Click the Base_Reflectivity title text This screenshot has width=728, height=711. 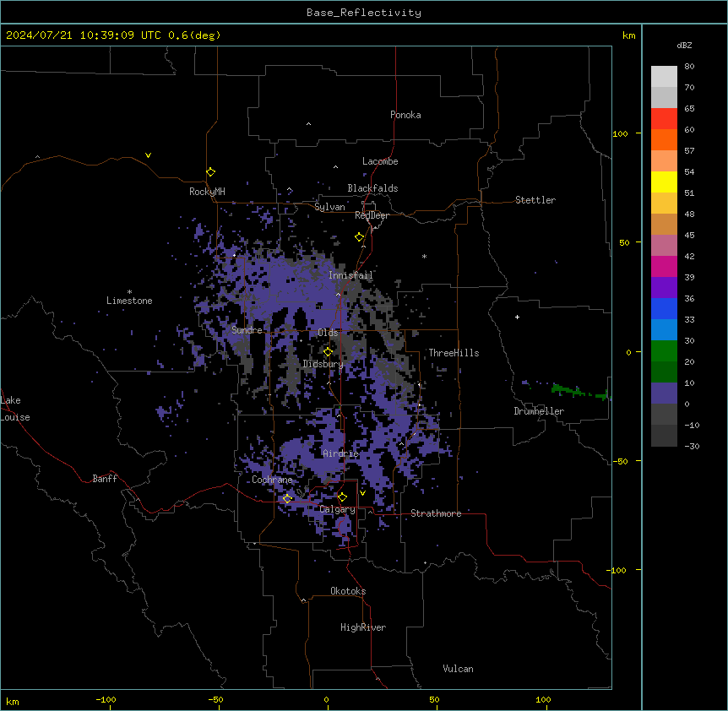364,13
